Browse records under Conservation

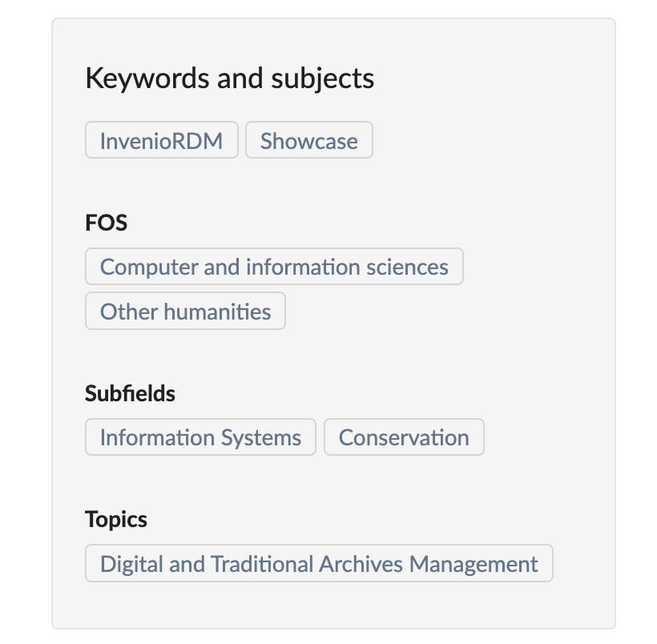point(404,437)
